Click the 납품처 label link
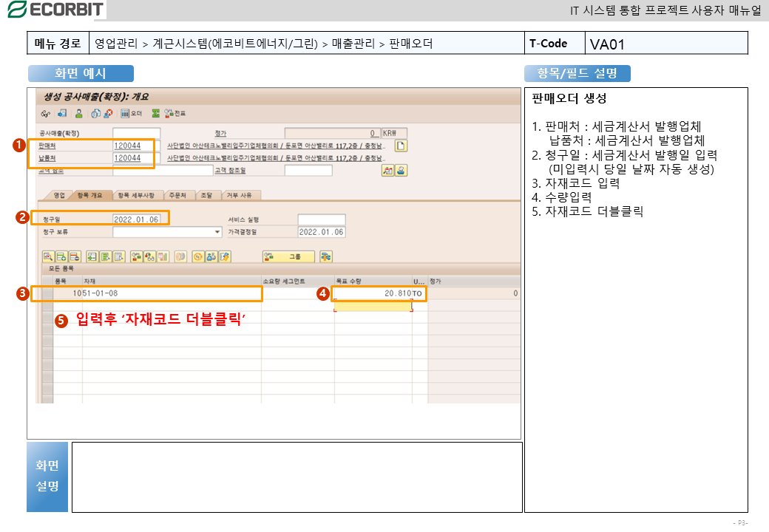769x532 pixels. [x=47, y=158]
